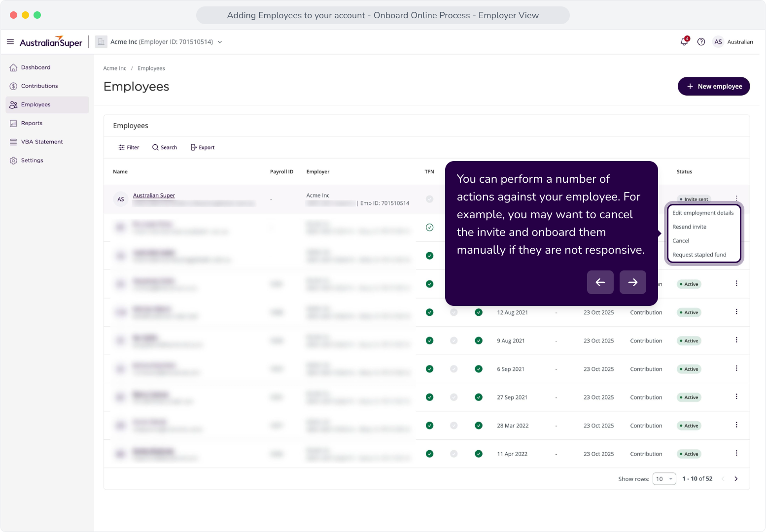The height and width of the screenshot is (532, 766).
Task: Open actions menu for Invite sent row
Action: tap(736, 198)
